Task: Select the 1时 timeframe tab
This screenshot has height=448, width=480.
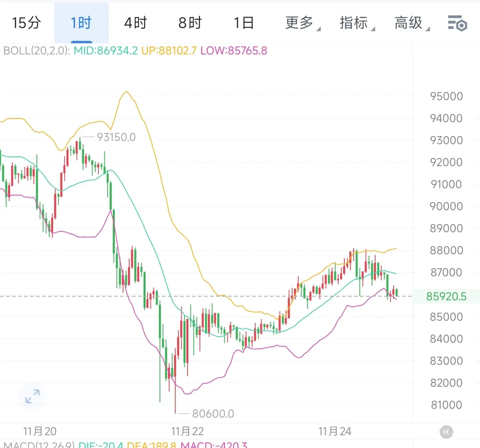Action: [82, 23]
